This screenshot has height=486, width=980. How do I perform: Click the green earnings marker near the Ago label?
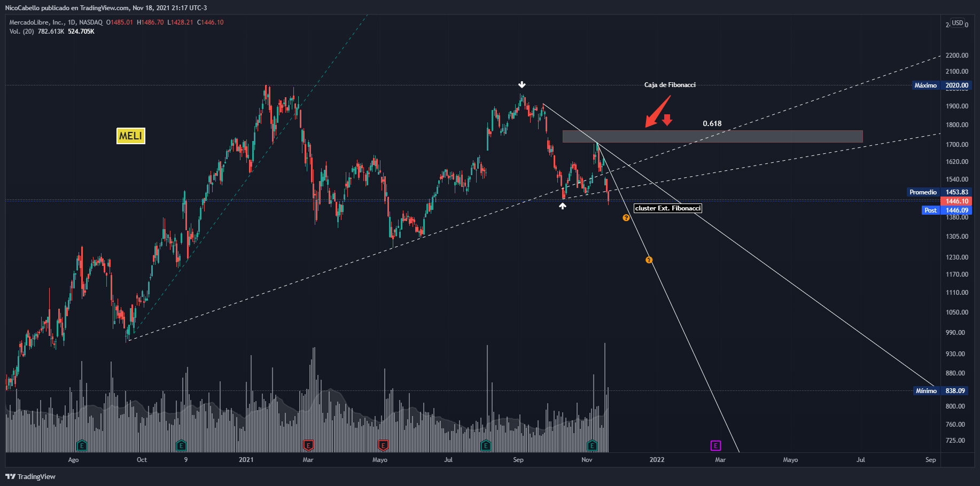point(82,445)
